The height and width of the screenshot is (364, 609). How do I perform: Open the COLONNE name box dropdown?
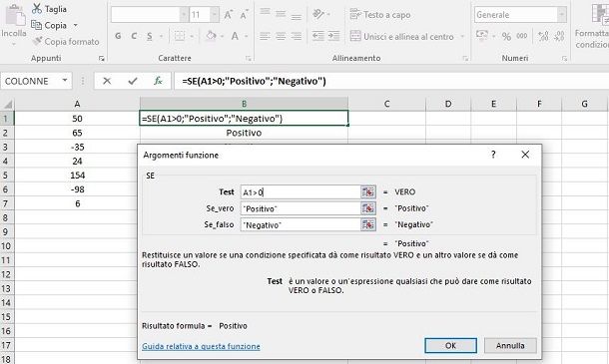(x=65, y=81)
